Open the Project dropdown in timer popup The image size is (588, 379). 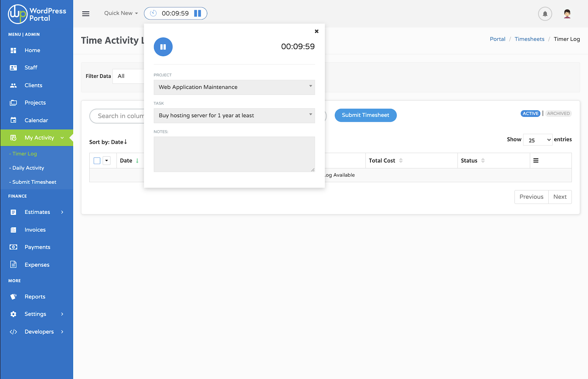pyautogui.click(x=234, y=87)
